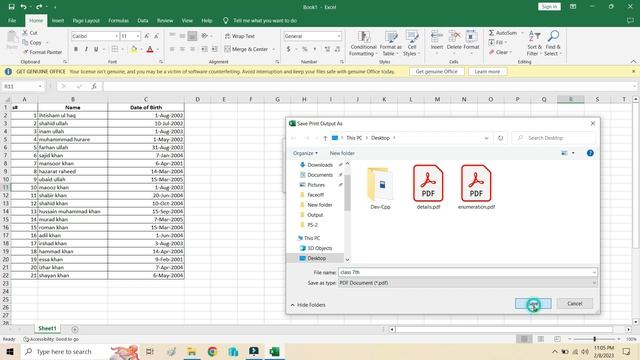Open the Font name dropdown

116,36
